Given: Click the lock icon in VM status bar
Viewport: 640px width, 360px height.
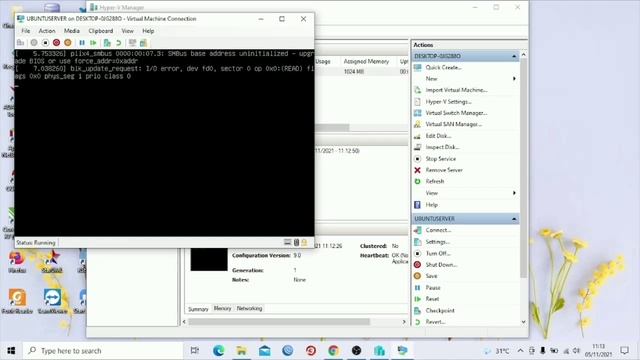Looking at the screenshot, I should point(304,242).
